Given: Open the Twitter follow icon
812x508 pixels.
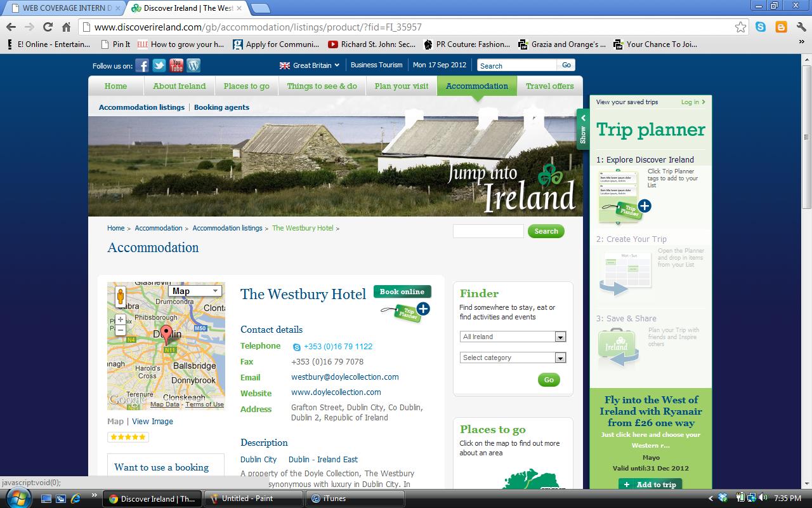Looking at the screenshot, I should coord(159,65).
